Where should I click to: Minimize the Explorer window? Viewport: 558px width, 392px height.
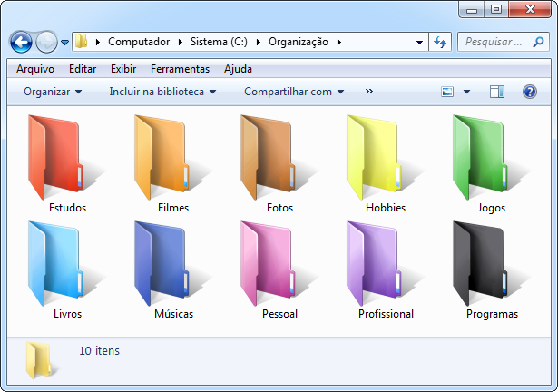[472, 10]
